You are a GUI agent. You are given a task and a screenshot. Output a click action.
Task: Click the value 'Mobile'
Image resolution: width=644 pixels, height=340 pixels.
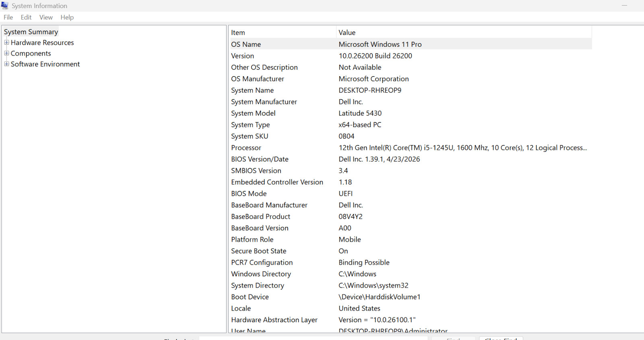click(x=349, y=240)
